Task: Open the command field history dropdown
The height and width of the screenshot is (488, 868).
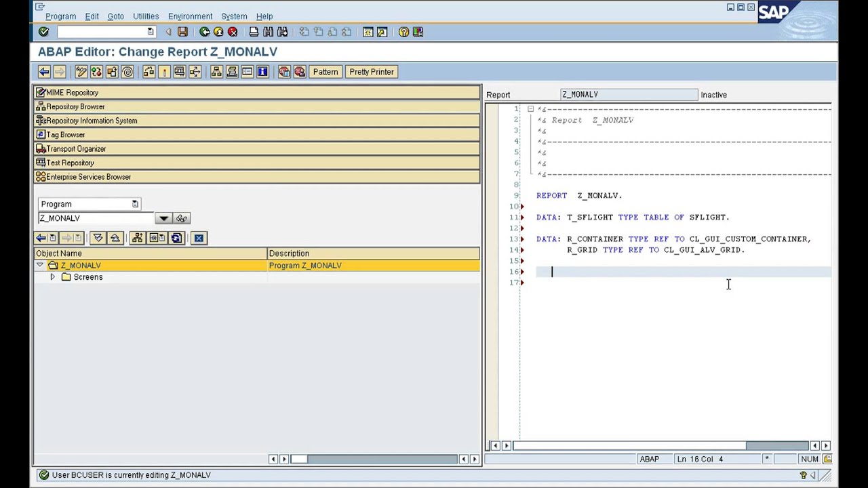Action: pos(151,32)
